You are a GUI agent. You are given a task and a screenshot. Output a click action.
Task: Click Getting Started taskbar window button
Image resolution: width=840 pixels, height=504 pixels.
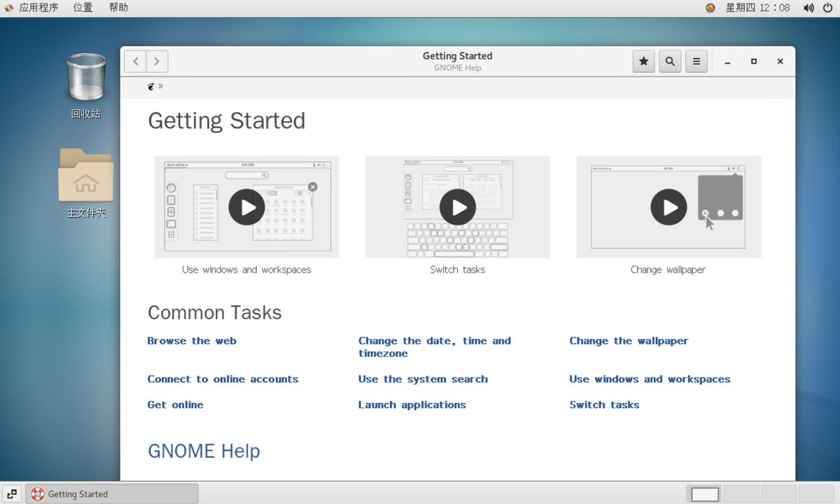click(x=112, y=493)
